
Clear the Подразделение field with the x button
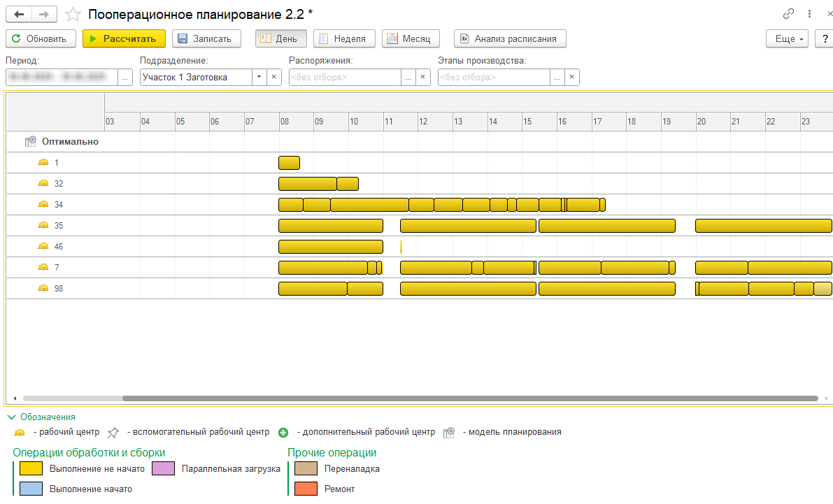pyautogui.click(x=273, y=77)
